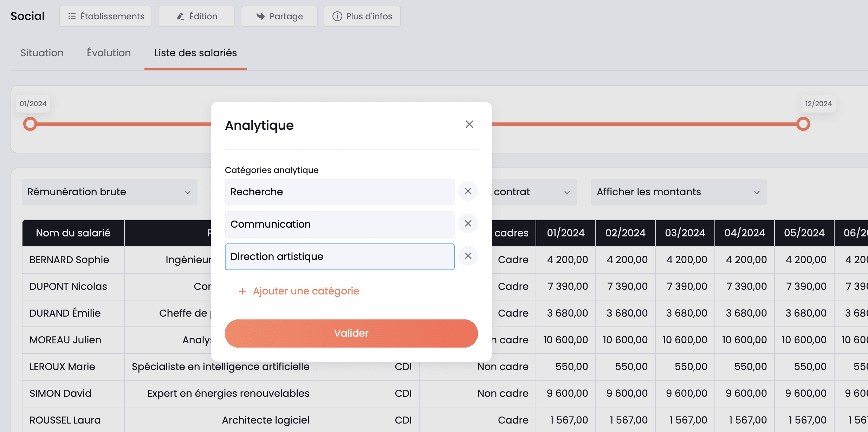Open the contrat filter dropdown

[534, 192]
